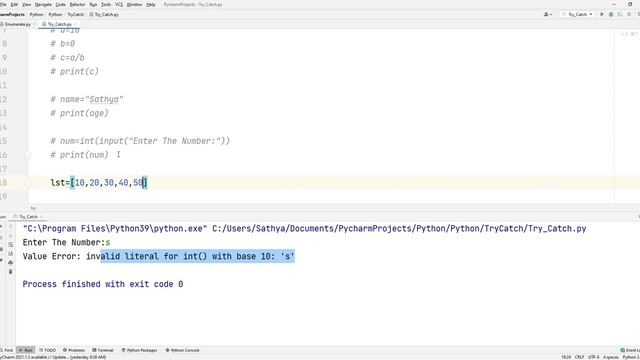Click the 4 spaces indent setting in the status bar
The width and height of the screenshot is (640, 360).
tap(611, 357)
